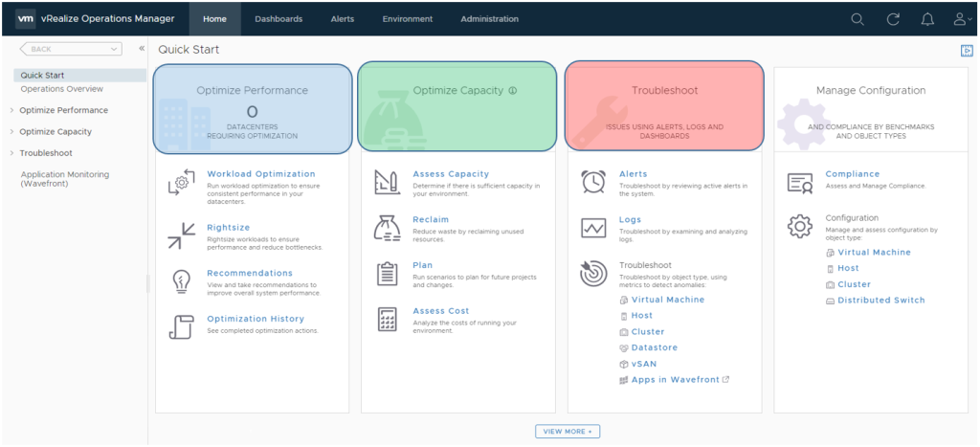Open the notifications bell icon
980x447 pixels.
(x=926, y=19)
